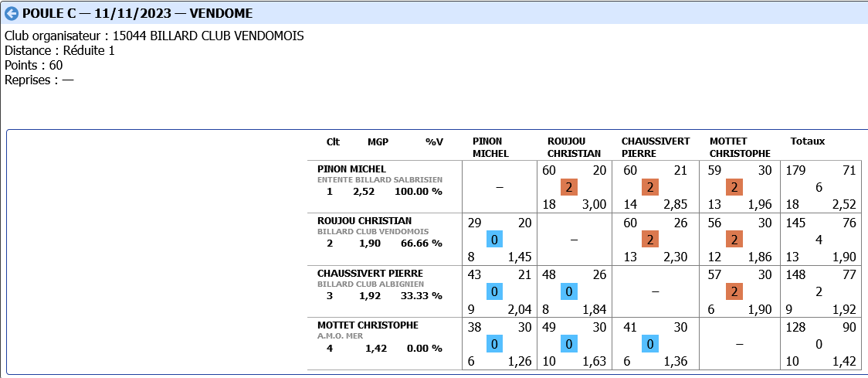Click average 1,86 in Roujou's row

760,257
